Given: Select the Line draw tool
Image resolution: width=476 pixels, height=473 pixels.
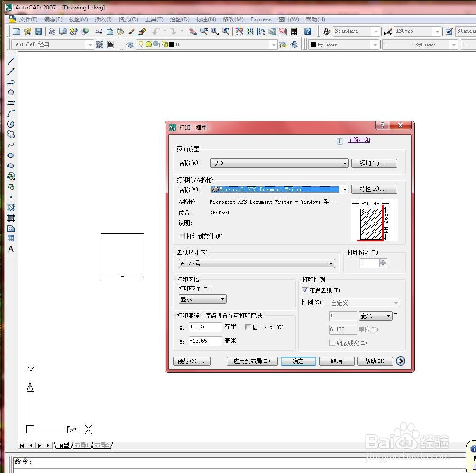Looking at the screenshot, I should pos(10,61).
